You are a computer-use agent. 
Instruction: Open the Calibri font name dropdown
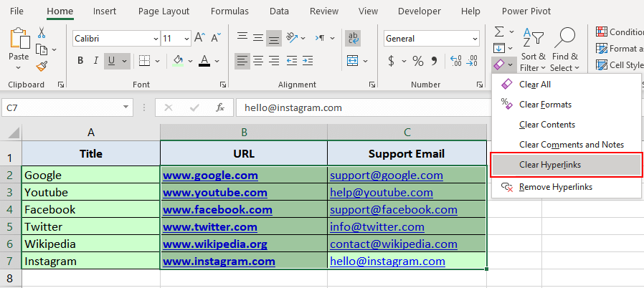156,39
